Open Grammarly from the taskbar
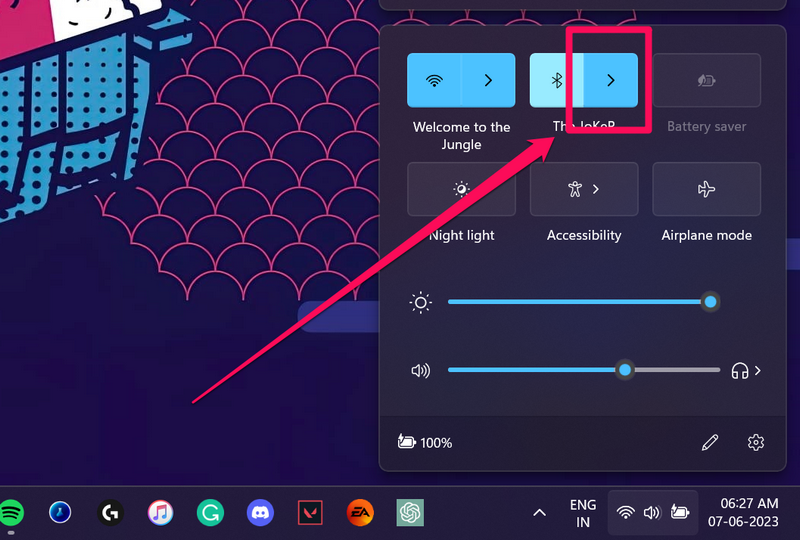The height and width of the screenshot is (540, 800). [210, 512]
